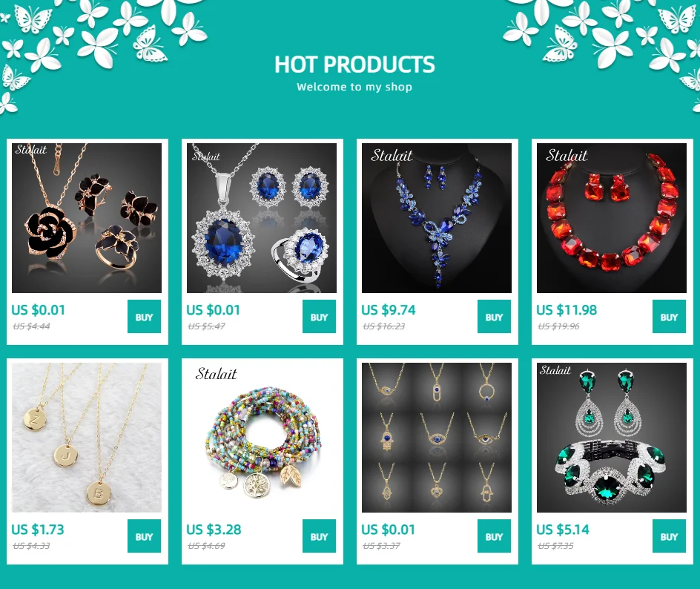Buy the US $5.14 green jewelry set

tap(669, 536)
